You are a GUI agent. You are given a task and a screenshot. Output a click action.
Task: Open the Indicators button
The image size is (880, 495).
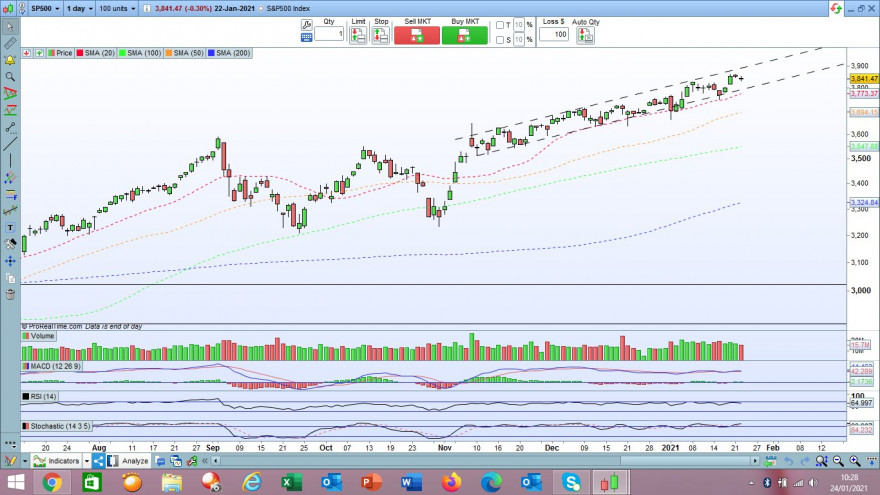(57, 461)
